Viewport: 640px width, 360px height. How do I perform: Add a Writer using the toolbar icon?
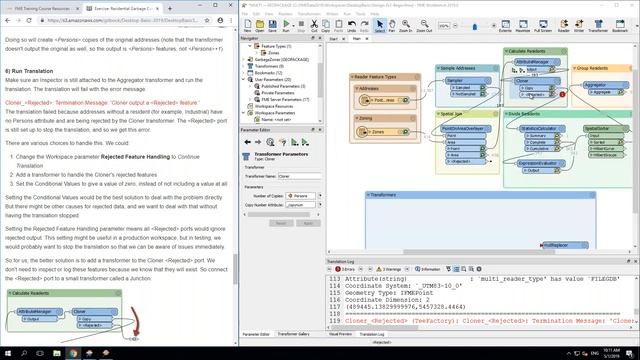click(x=579, y=25)
